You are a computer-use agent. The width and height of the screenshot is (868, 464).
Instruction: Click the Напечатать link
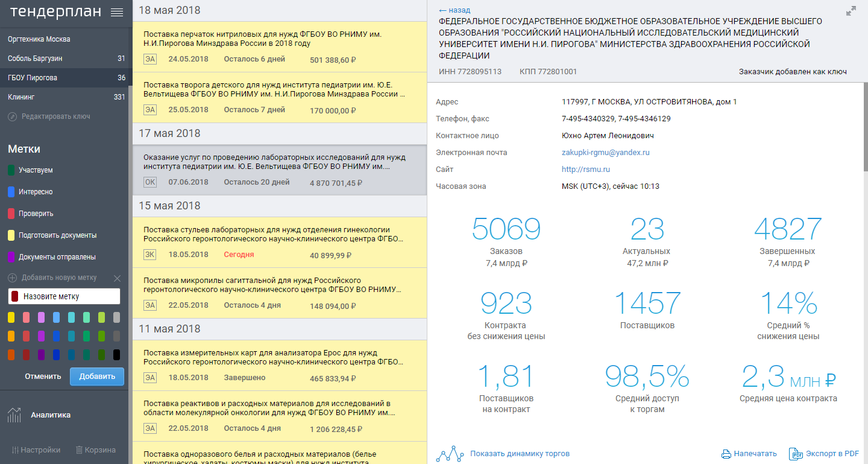755,454
